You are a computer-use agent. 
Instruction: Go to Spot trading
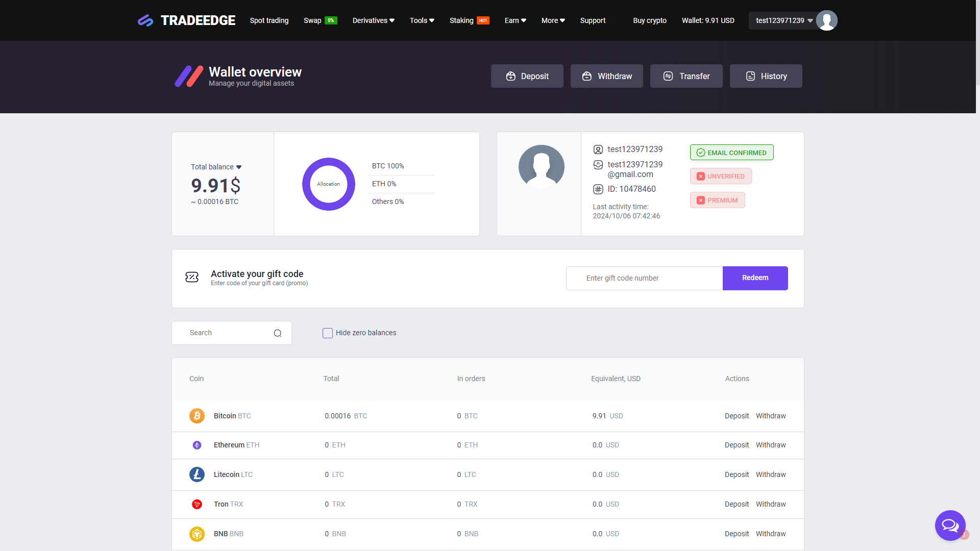(269, 20)
